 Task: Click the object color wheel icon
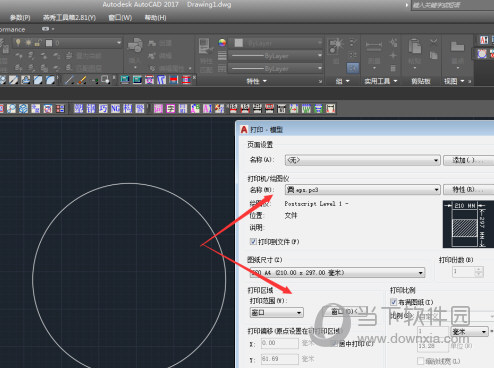(222, 42)
